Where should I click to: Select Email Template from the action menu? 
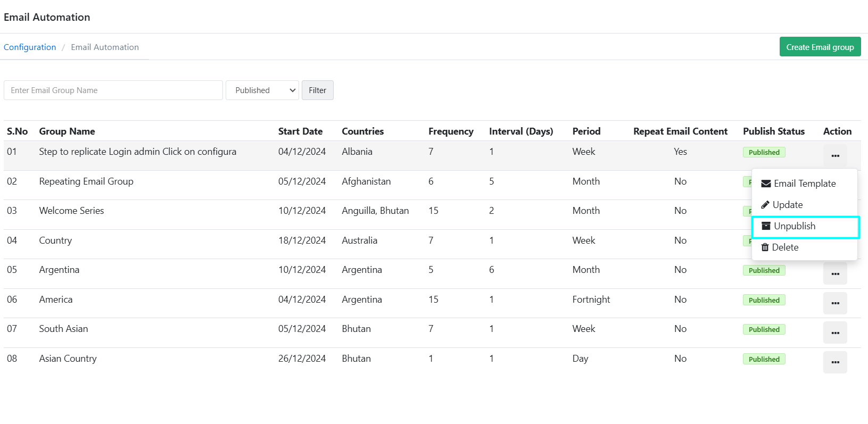(804, 184)
